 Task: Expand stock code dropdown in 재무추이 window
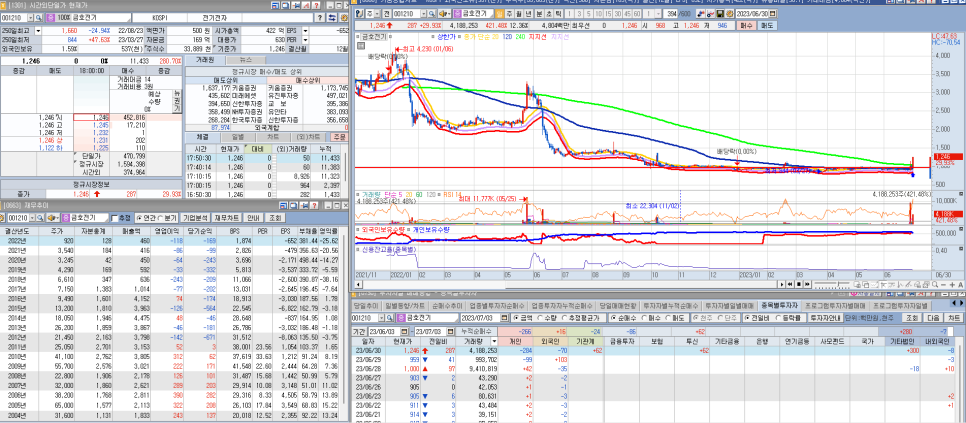[31, 218]
